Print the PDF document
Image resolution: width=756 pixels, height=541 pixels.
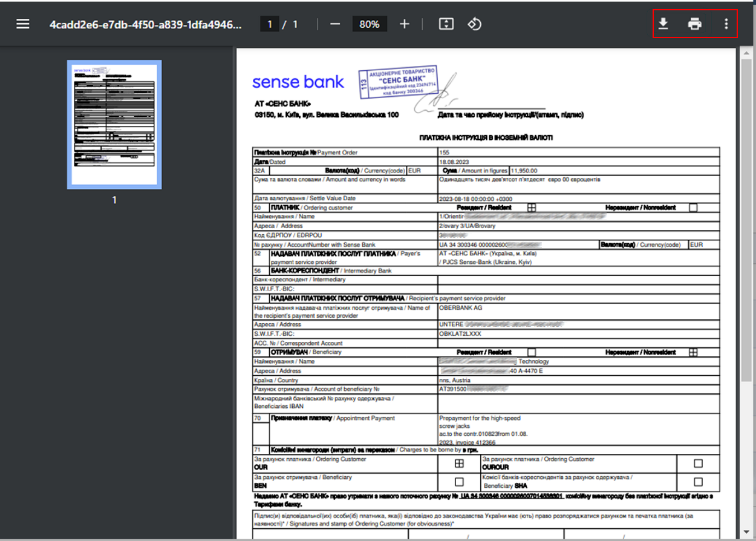coord(695,24)
